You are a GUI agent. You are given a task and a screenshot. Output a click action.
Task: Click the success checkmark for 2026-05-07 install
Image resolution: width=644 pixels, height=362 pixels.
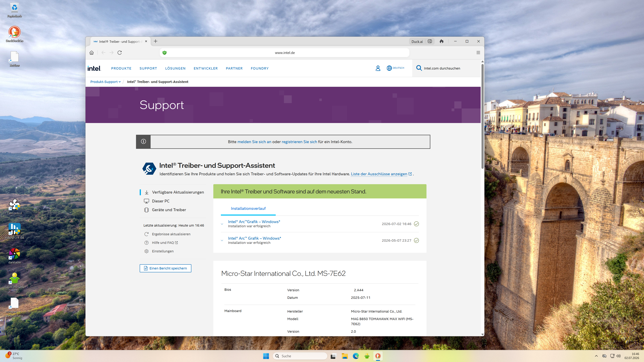point(416,241)
